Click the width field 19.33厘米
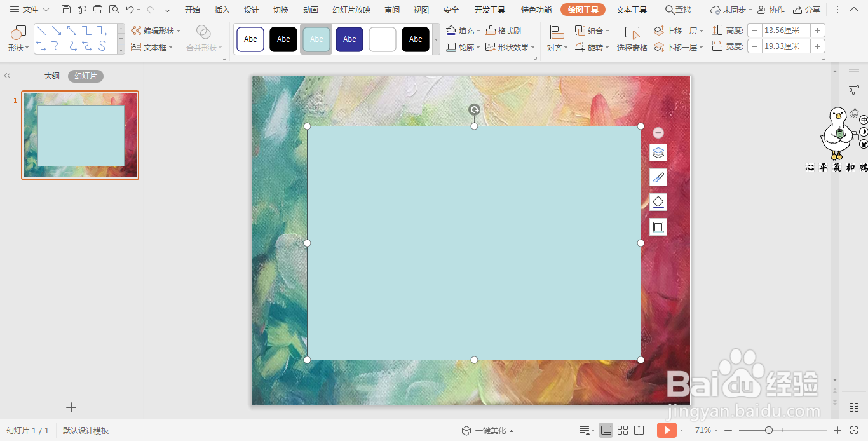The height and width of the screenshot is (441, 868). tap(786, 46)
